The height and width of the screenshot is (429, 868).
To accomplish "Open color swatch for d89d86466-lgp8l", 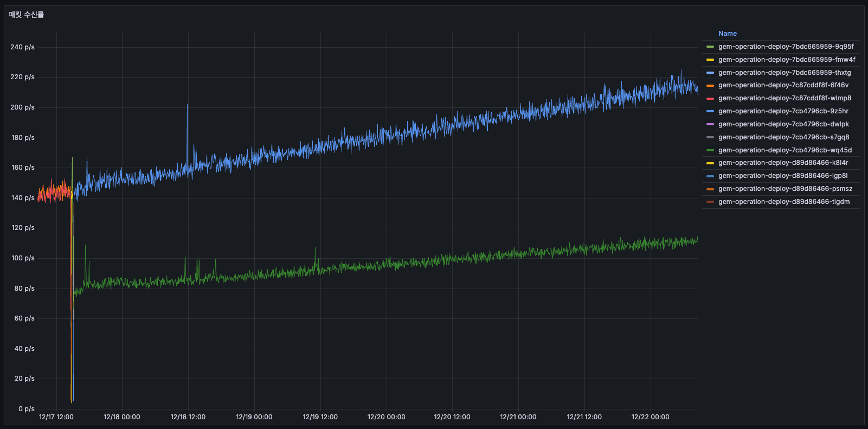I will pos(710,176).
